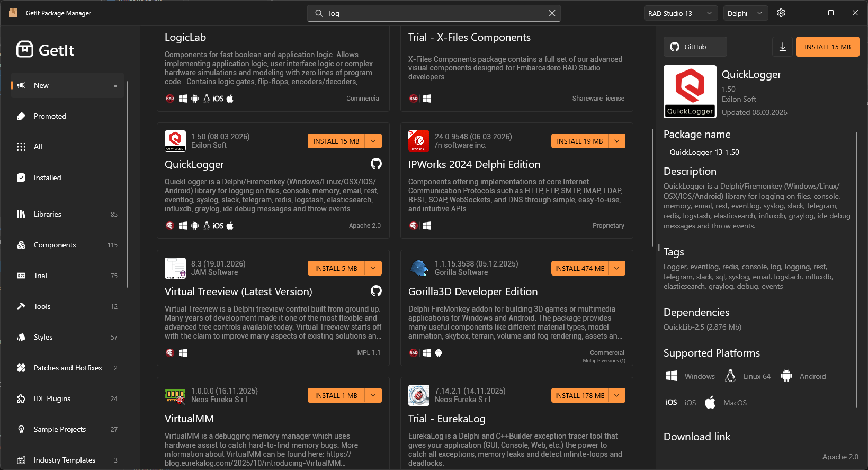Expand VirtualMM install options arrow
Image resolution: width=868 pixels, height=470 pixels.
pos(373,395)
